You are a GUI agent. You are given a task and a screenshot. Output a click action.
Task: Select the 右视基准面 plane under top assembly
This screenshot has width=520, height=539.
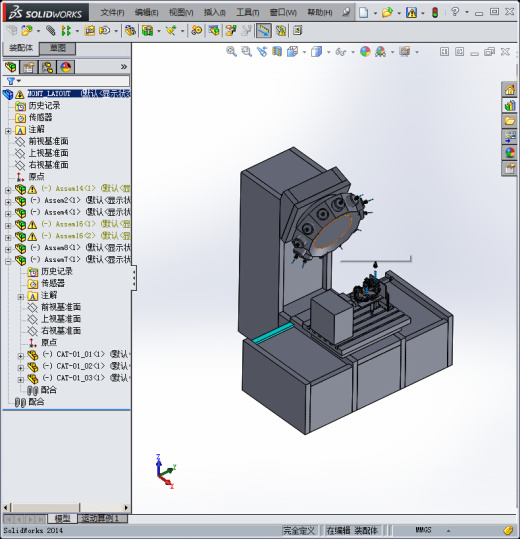point(48,165)
